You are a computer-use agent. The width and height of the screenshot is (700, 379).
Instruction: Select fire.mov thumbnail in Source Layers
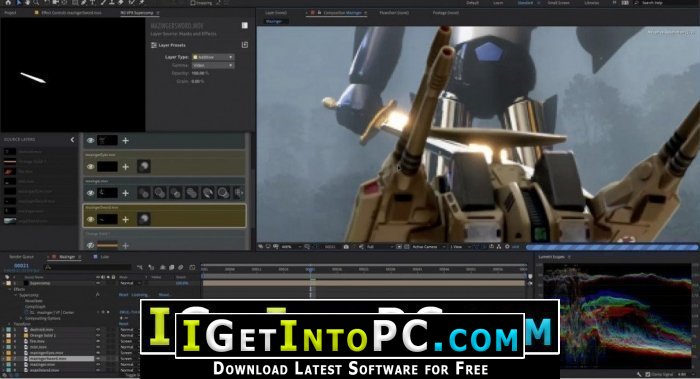coord(10,171)
